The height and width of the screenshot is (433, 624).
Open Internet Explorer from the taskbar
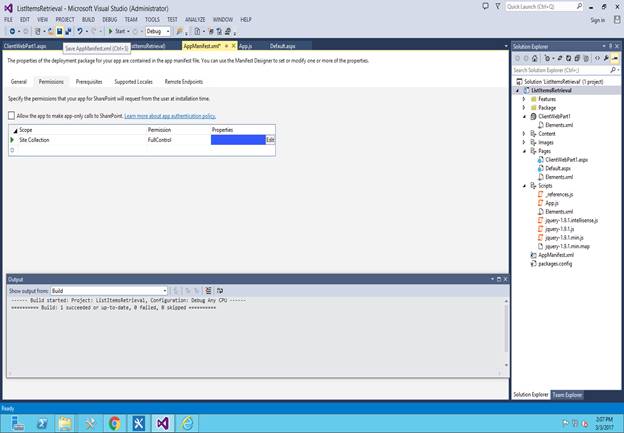click(186, 423)
